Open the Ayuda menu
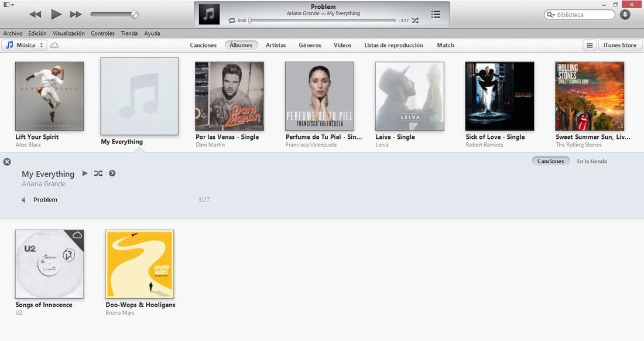 point(152,33)
